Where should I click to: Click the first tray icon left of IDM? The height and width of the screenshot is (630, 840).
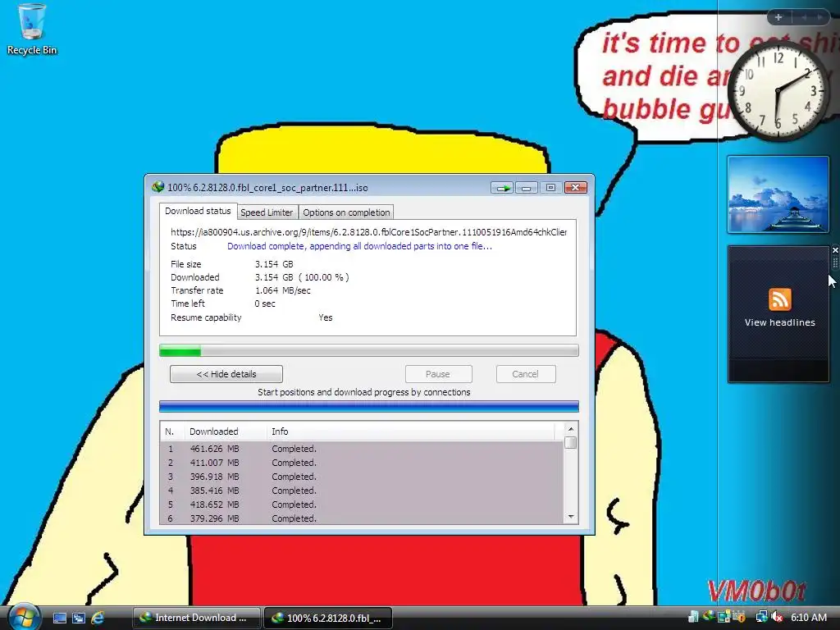pos(693,617)
